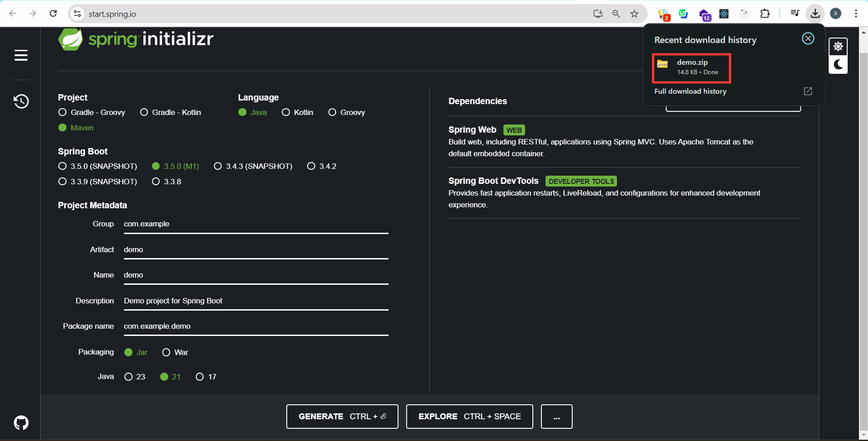The image size is (868, 441).
Task: Reload the page
Action: [53, 14]
